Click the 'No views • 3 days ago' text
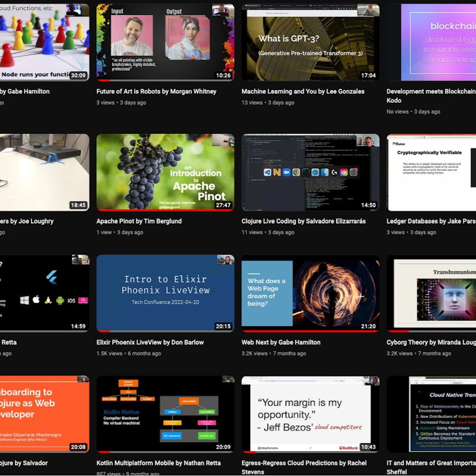 tap(413, 112)
